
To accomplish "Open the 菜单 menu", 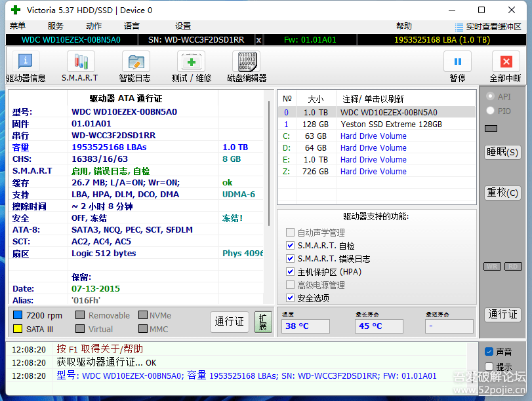I will tap(18, 26).
